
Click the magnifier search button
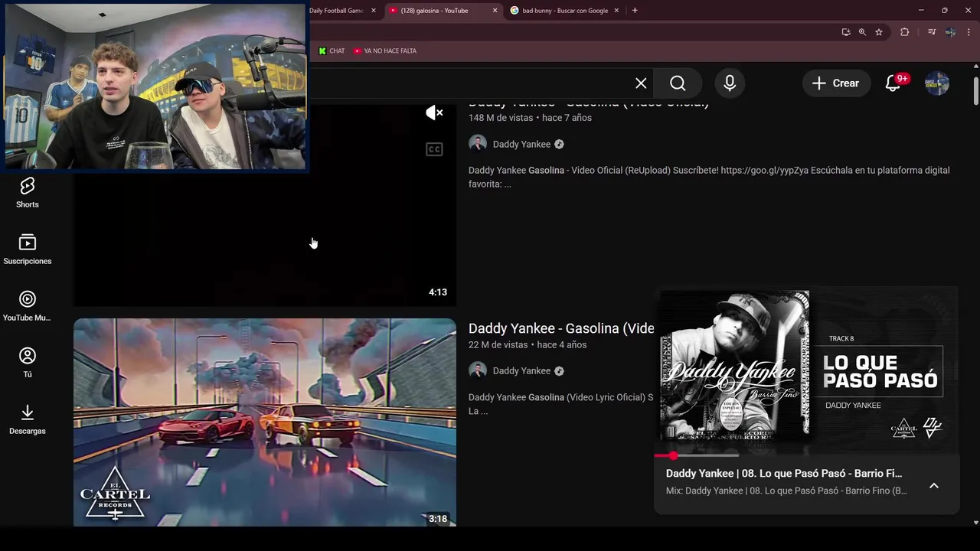(678, 83)
